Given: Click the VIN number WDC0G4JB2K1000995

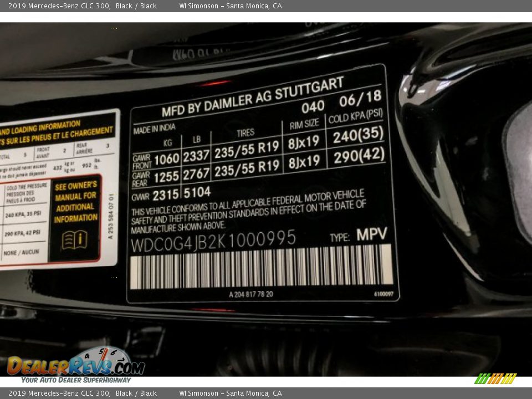Looking at the screenshot, I should (213, 240).
